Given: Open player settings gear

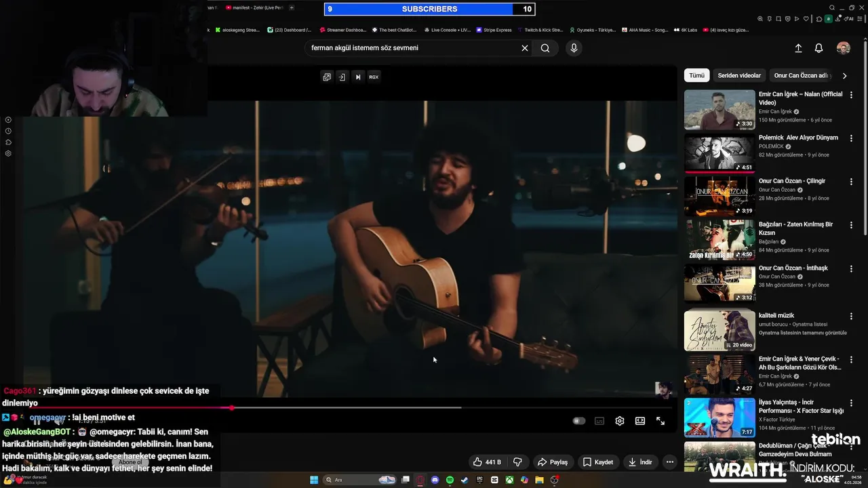Looking at the screenshot, I should (620, 421).
